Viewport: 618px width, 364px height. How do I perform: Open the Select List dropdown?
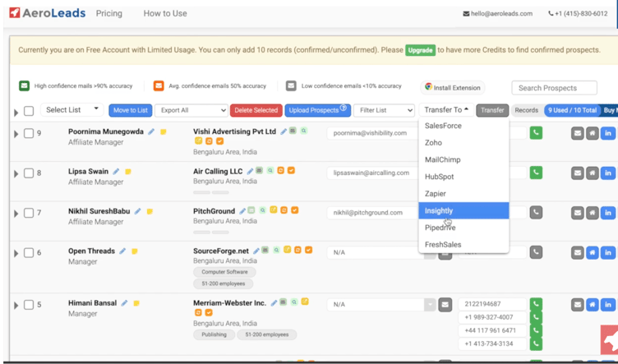72,110
